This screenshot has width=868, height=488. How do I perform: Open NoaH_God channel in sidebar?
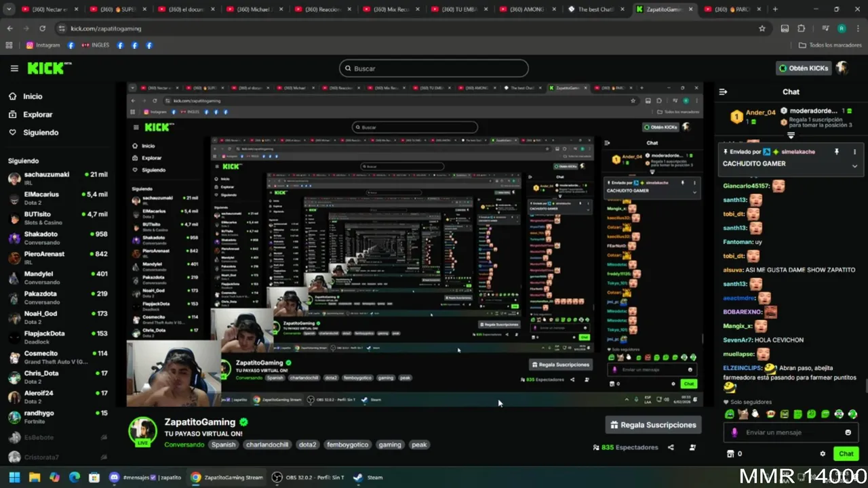click(x=58, y=317)
